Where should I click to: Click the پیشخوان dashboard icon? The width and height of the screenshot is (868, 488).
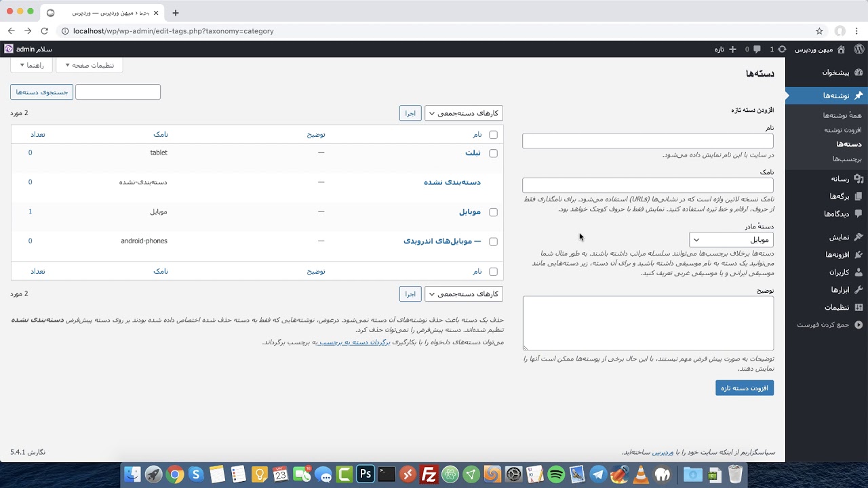tap(859, 73)
